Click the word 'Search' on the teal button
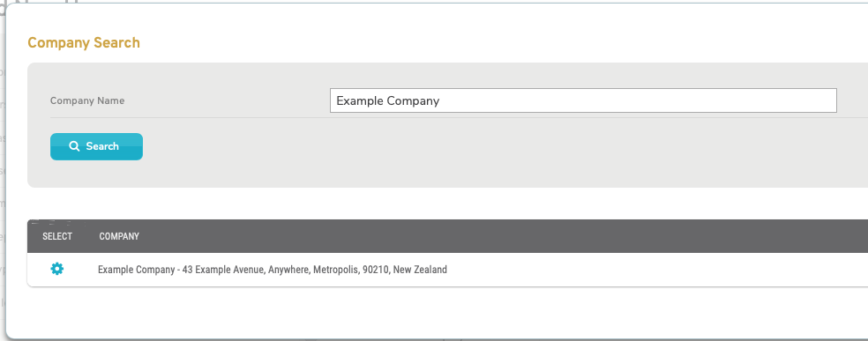The image size is (868, 341). pyautogui.click(x=102, y=146)
